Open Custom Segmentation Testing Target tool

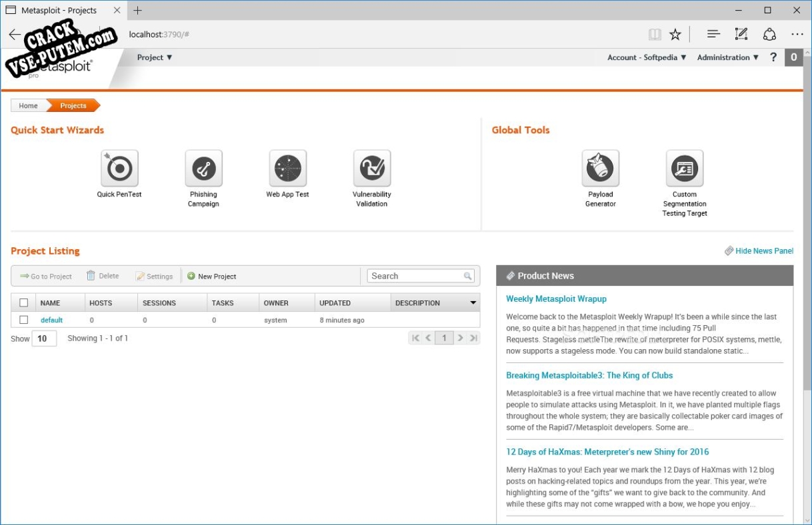(684, 169)
